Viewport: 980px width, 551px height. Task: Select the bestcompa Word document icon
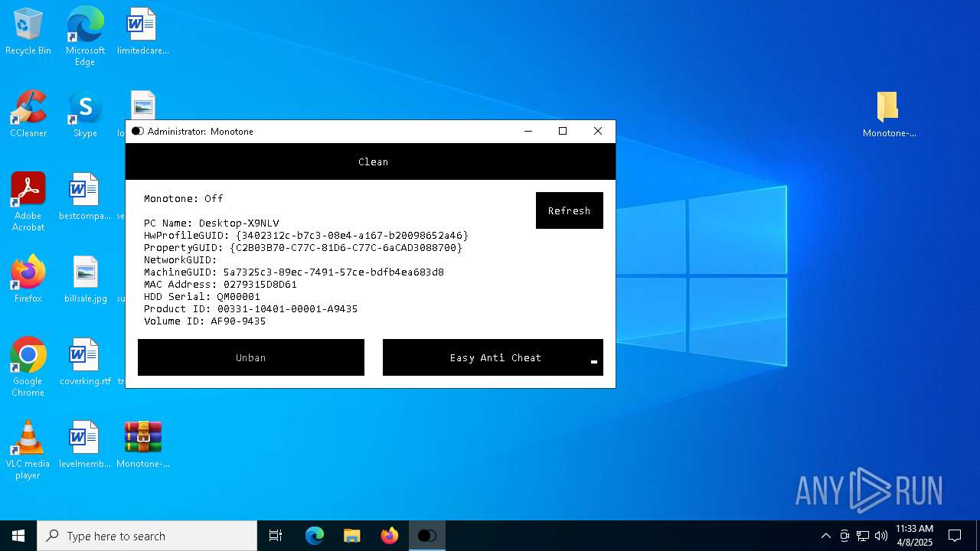85,197
